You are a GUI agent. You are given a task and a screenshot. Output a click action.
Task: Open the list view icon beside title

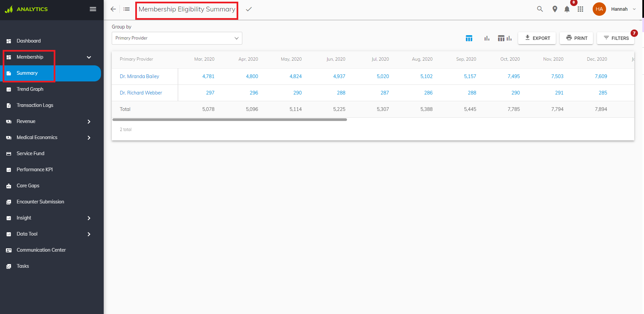127,9
